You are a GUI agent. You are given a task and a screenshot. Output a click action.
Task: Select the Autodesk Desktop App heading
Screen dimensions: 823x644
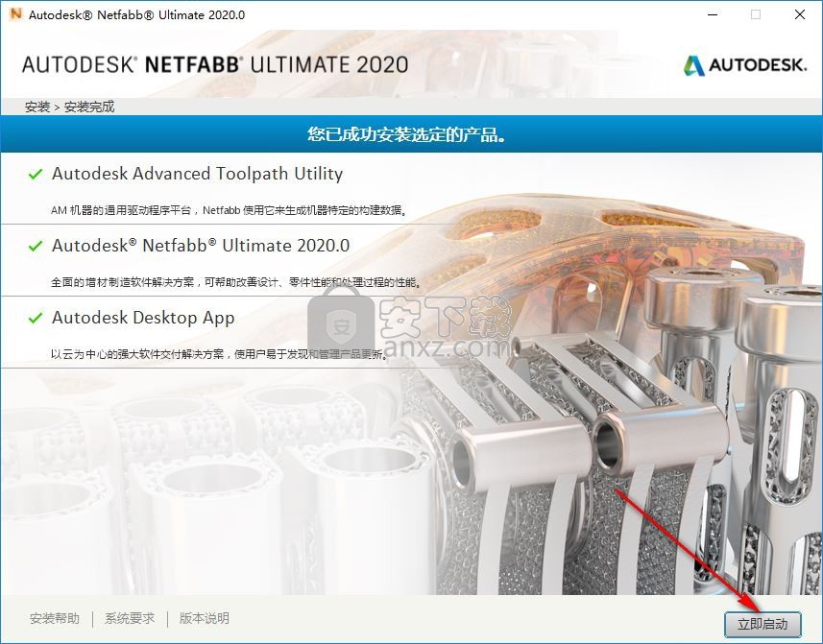tap(143, 318)
